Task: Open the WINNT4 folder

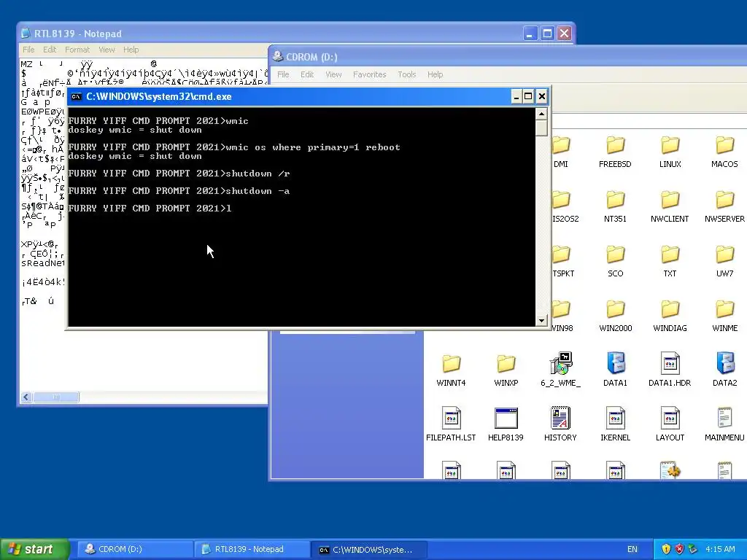Action: pyautogui.click(x=451, y=370)
